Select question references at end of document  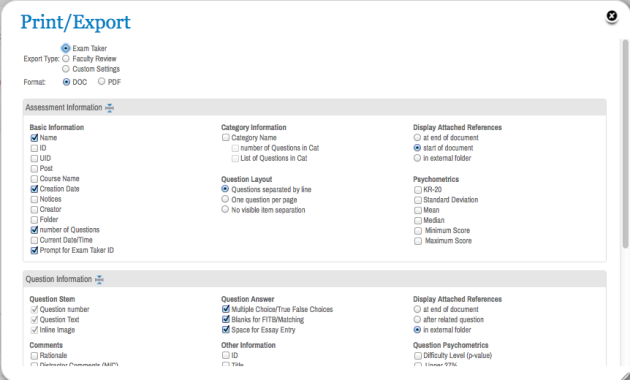coord(417,309)
